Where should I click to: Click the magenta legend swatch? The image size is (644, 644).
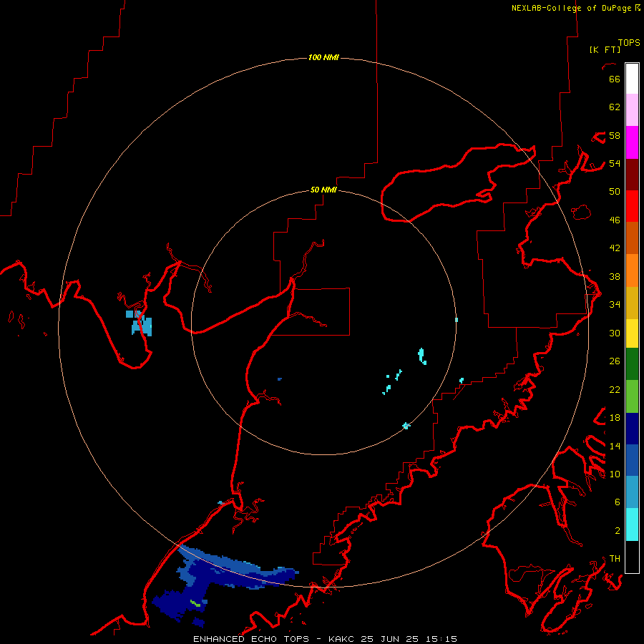[x=632, y=142]
